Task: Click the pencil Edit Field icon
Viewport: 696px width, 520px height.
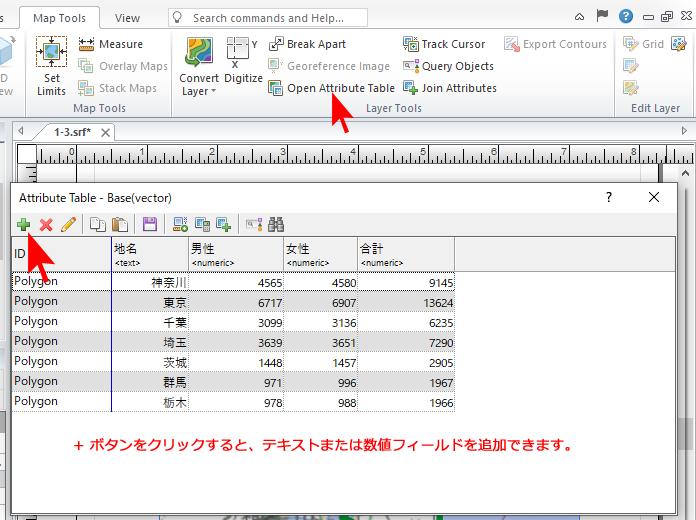Action: 68,225
